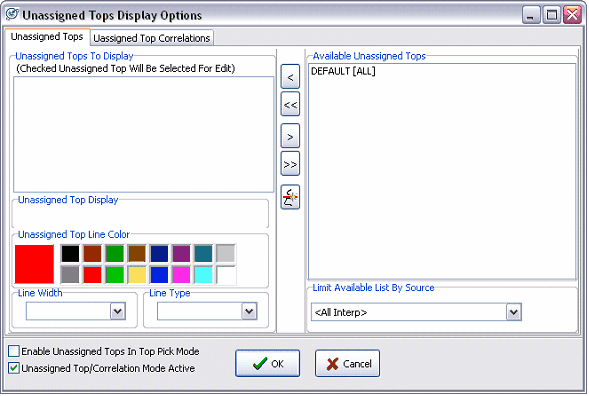This screenshot has width=589, height=396.
Task: Click the double right arrow remove-all button
Action: click(290, 163)
